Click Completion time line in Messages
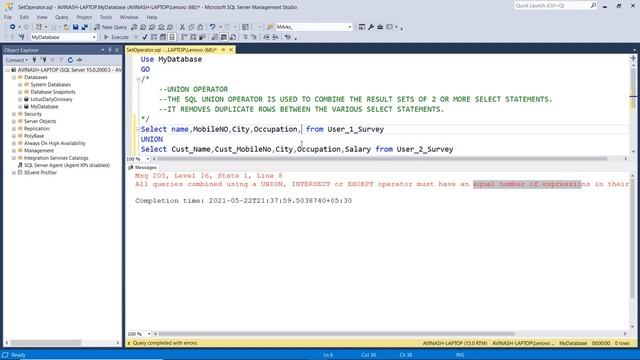Viewport: 640px width, 360px height. coord(243,201)
